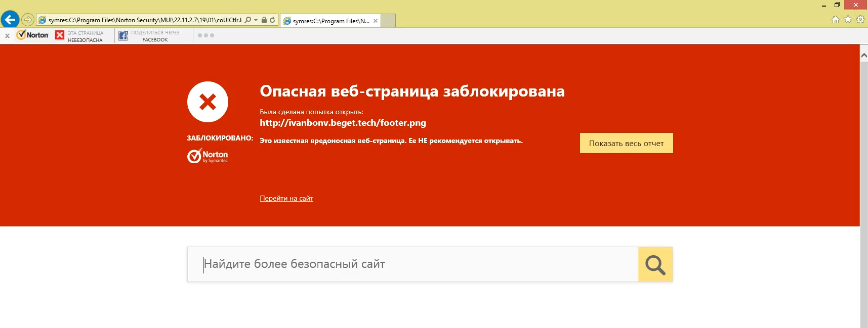
Task: Click the blocked URL ivanbonv.beget.tech/footer.png
Action: click(x=343, y=123)
